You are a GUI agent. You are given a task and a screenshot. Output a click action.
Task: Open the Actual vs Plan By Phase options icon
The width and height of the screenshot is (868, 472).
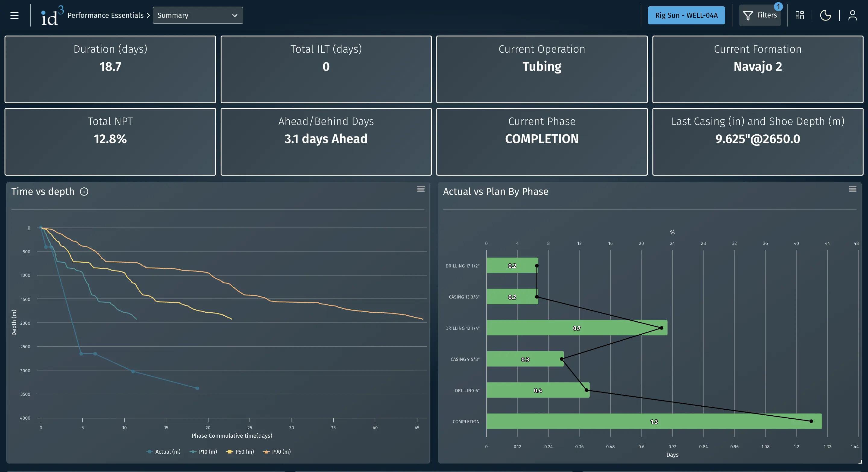852,189
